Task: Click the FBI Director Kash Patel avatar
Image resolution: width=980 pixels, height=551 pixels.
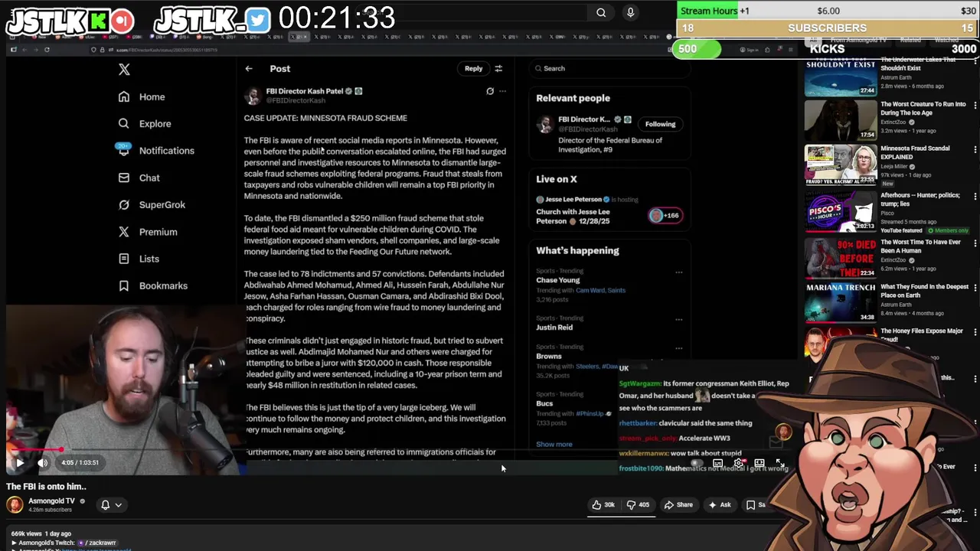Action: click(x=253, y=96)
